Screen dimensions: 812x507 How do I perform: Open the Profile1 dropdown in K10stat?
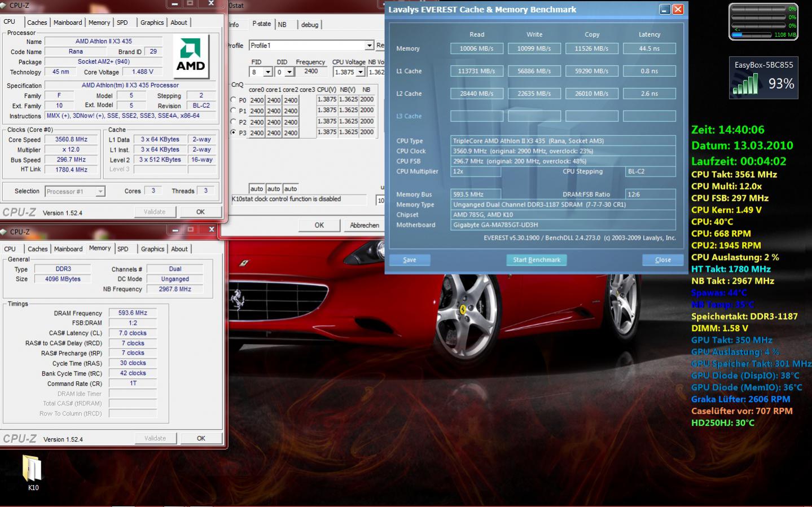tap(370, 46)
